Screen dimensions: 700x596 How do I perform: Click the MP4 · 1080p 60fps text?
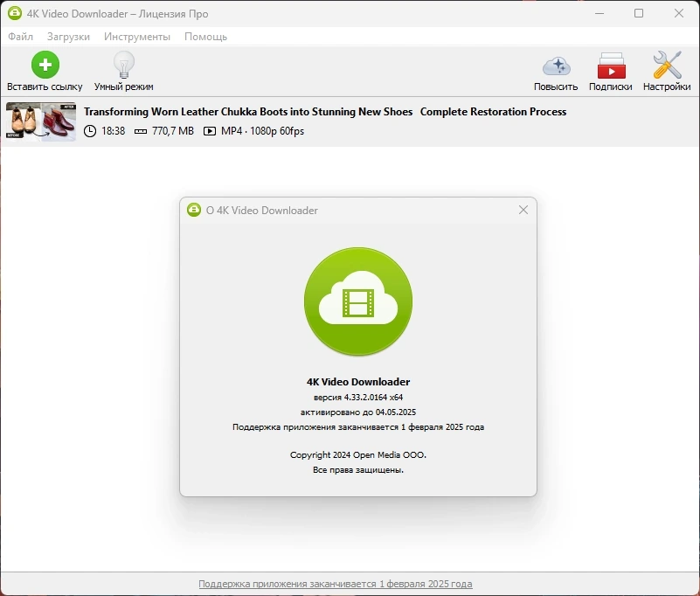click(262, 131)
